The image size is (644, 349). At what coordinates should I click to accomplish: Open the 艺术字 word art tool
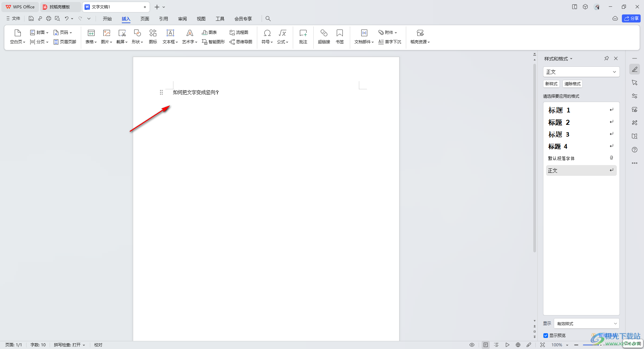190,37
